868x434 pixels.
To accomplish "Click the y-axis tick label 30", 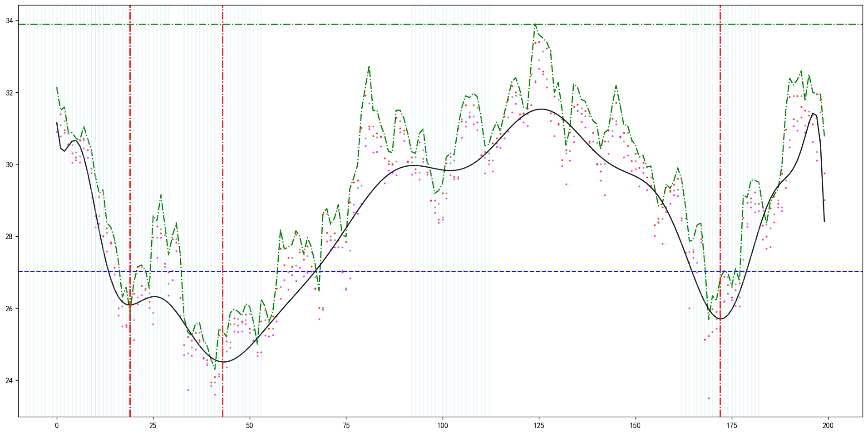I will point(10,165).
